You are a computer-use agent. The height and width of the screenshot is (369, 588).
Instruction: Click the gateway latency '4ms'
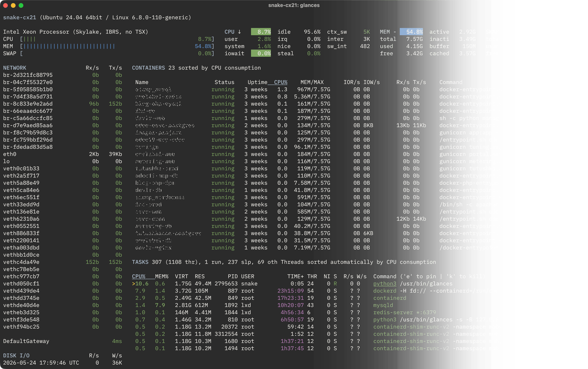(x=117, y=341)
